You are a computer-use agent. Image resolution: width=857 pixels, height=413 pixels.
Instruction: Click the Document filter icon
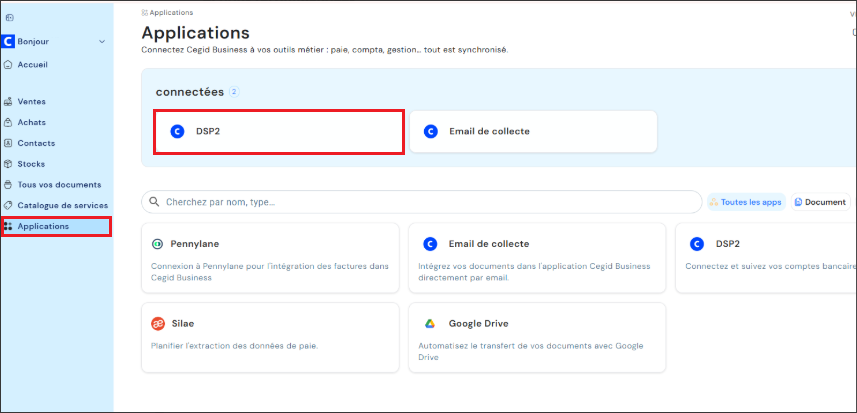(x=799, y=202)
